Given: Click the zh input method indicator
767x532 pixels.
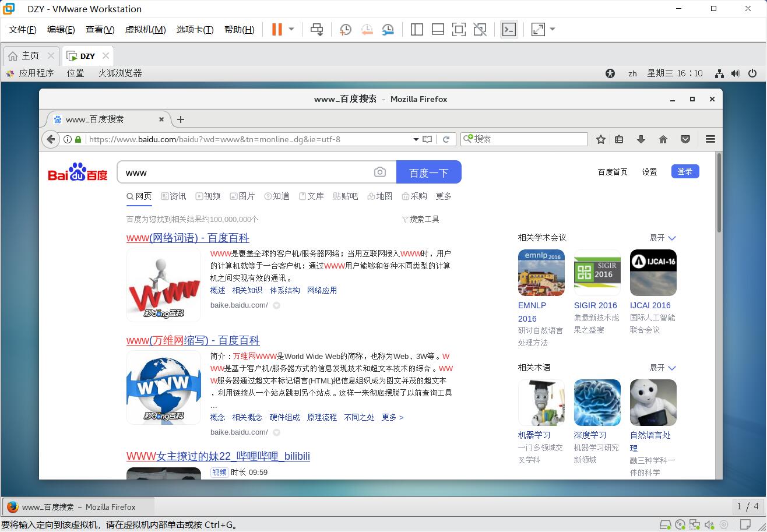Looking at the screenshot, I should (632, 73).
